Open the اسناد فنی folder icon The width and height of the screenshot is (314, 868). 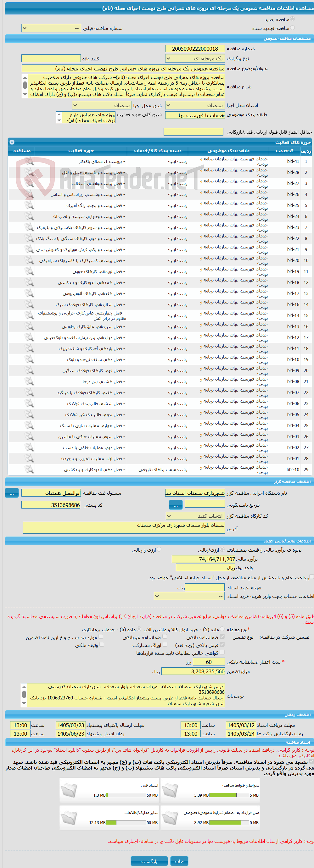point(69,790)
